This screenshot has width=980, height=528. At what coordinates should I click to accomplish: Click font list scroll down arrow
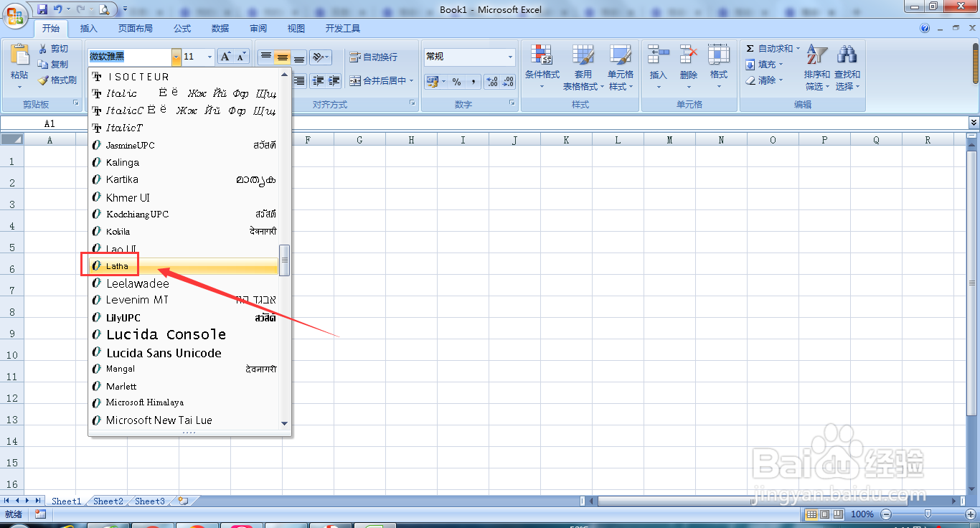(x=285, y=423)
